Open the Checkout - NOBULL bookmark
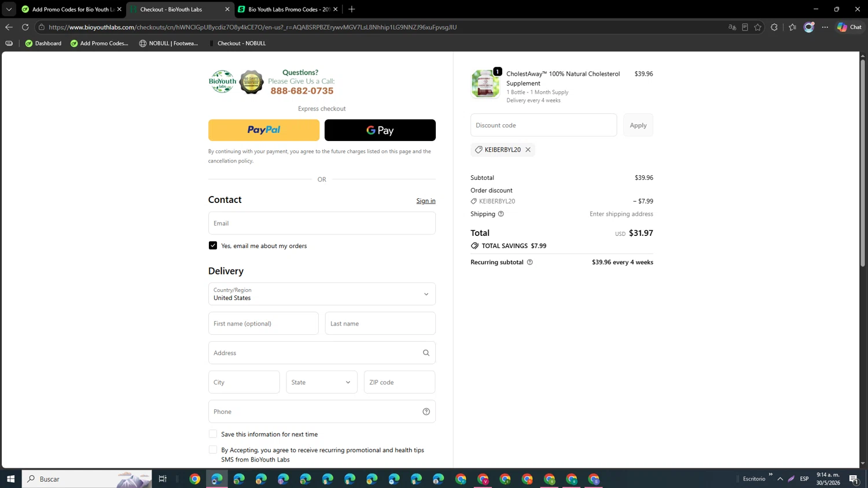Screen dimensions: 868x488 (237, 43)
